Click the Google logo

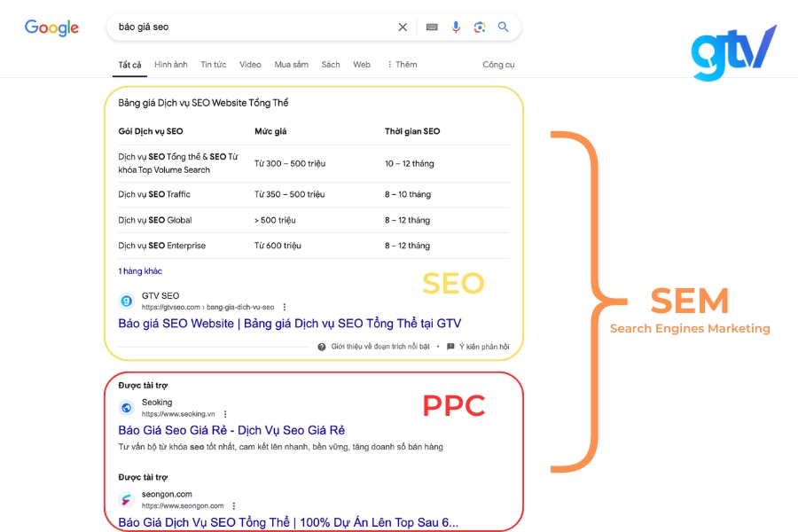(51, 27)
